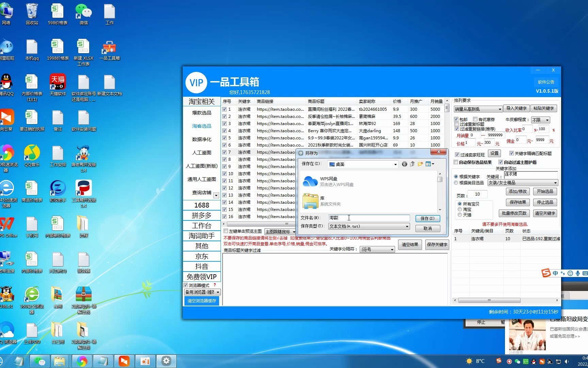
Task: Open the 远程 folder on desktop
Action: point(83,227)
